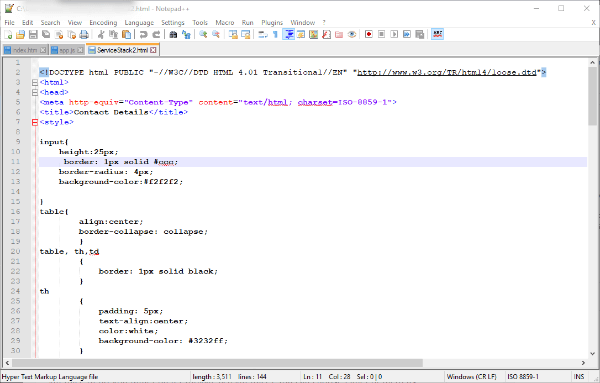Click the horizontal scrollbar right arrow
Image resolution: width=600 pixels, height=383 pixels.
coord(583,362)
